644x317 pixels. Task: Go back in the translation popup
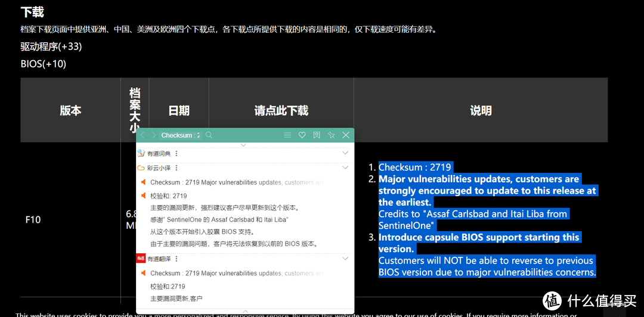143,135
